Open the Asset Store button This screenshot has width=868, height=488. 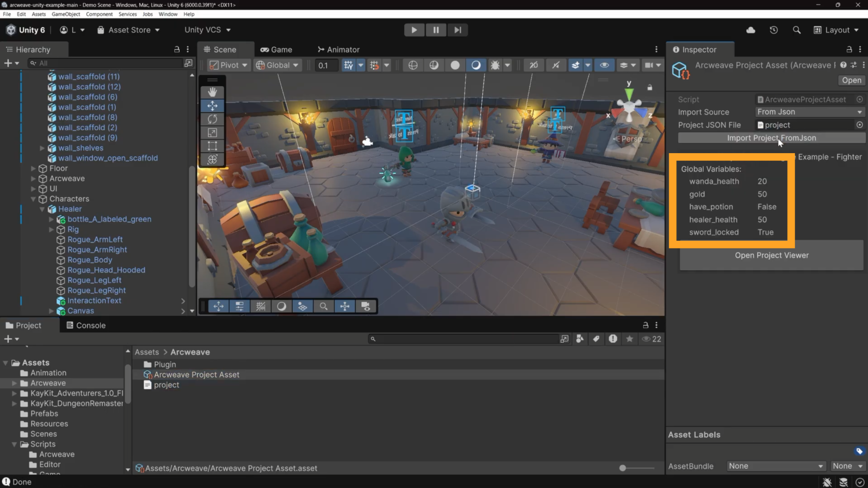click(129, 30)
